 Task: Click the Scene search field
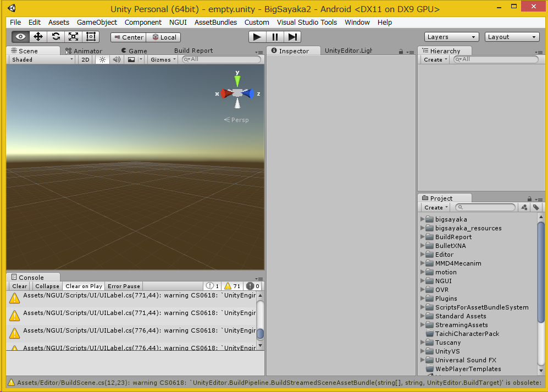pos(222,59)
